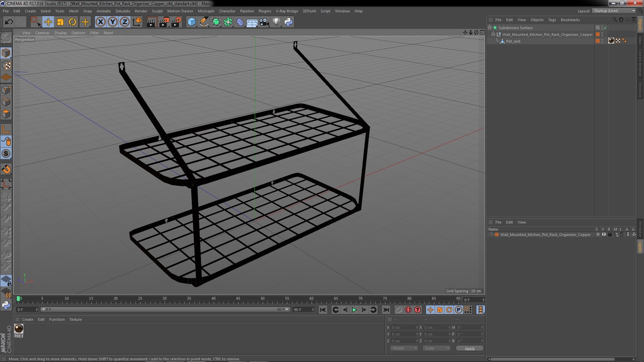This screenshot has height=362, width=644.
Task: Toggle layer visibility eye for Wall_Mounted layer
Action: [x=604, y=235]
